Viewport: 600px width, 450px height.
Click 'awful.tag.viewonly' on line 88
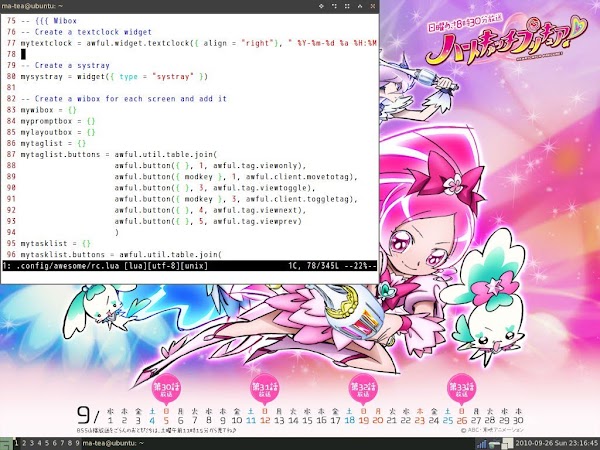[x=255, y=165]
